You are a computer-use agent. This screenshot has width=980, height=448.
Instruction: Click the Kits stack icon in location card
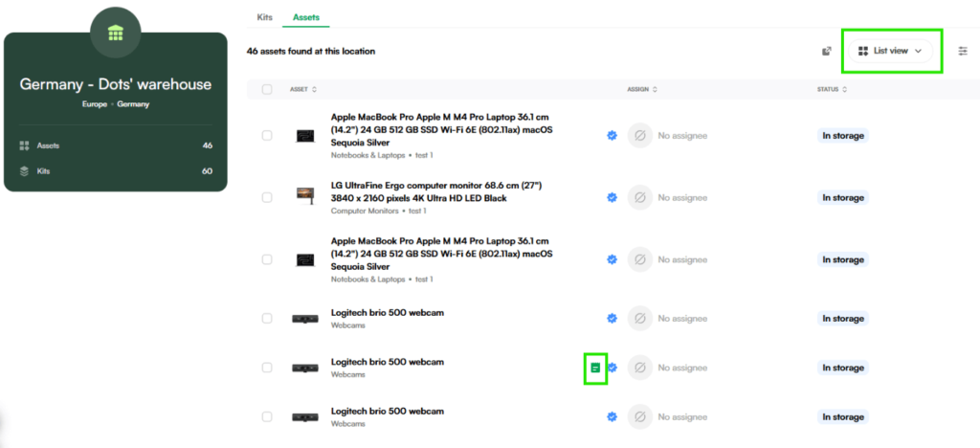point(24,171)
